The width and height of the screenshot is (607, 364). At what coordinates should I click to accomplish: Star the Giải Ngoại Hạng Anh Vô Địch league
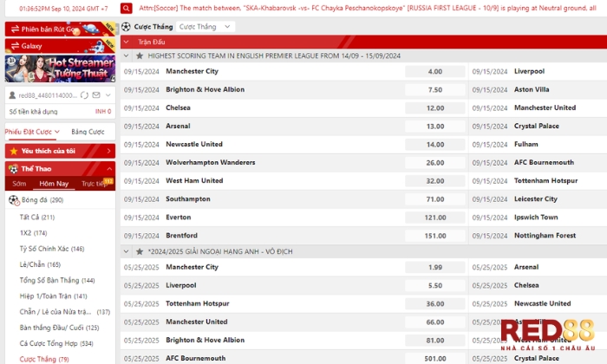click(x=140, y=251)
